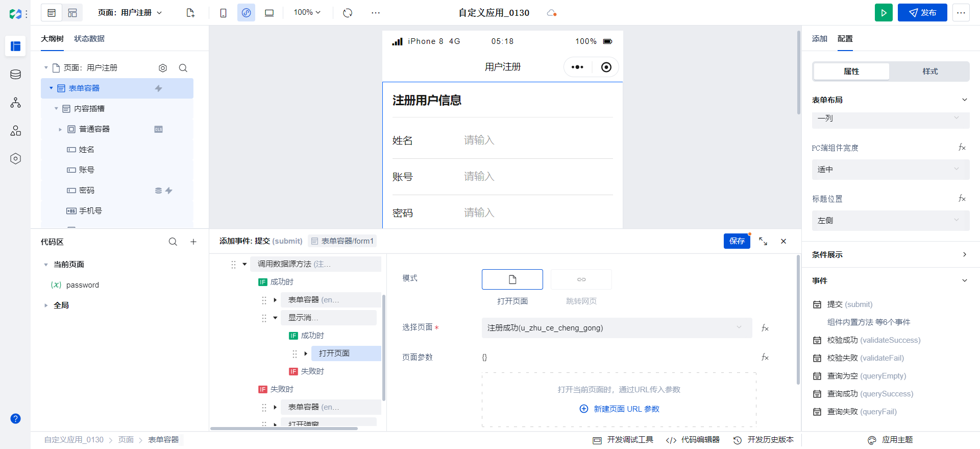Click 新建页面 URL 参数 link
The height and width of the screenshot is (449, 980).
point(620,409)
